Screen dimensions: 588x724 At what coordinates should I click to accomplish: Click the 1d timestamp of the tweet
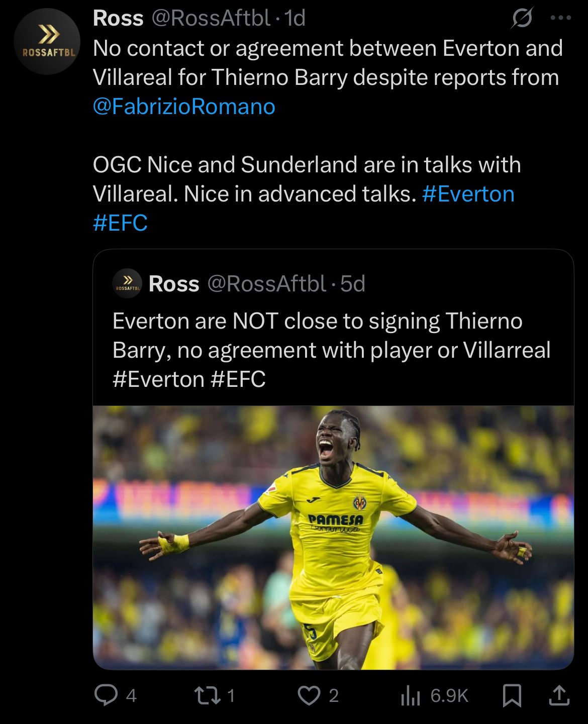[296, 19]
